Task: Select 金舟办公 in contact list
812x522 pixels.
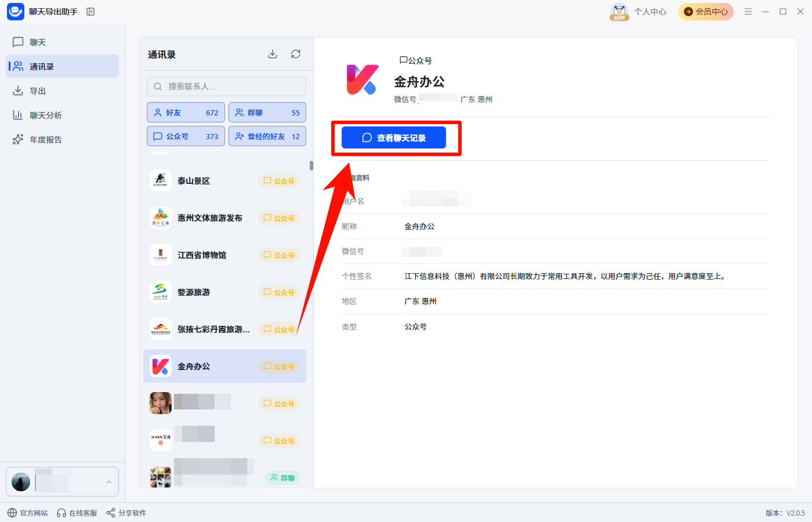Action: pyautogui.click(x=224, y=366)
